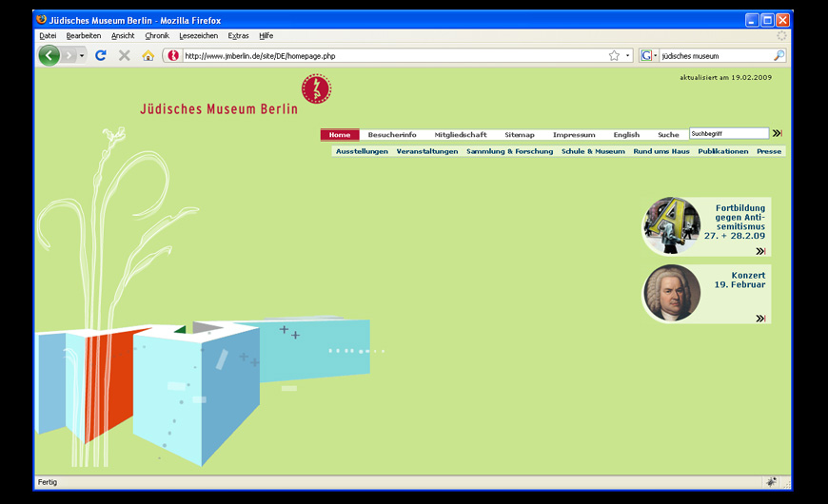Open the address bar history dropdown
This screenshot has height=504, width=828.
(x=627, y=55)
